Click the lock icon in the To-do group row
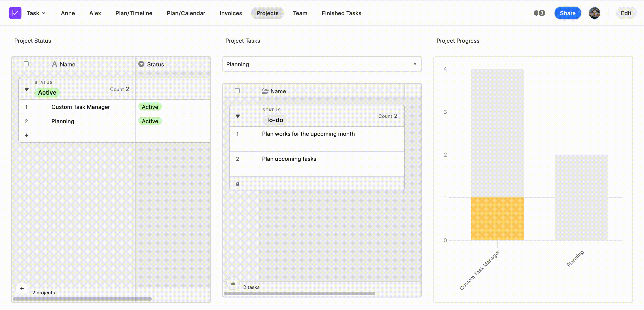Viewport: 644px width, 310px height. [x=237, y=184]
